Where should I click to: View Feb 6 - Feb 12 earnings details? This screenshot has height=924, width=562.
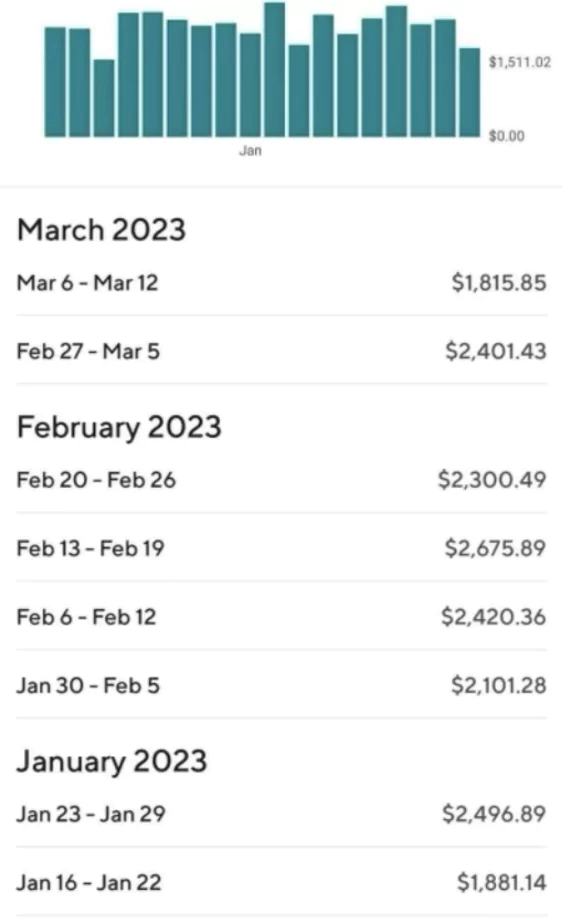point(282,617)
